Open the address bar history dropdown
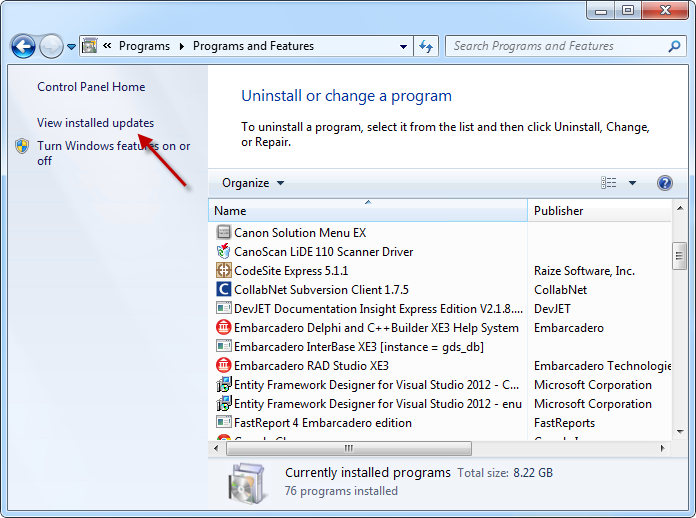Viewport: 696px width, 518px height. [403, 46]
